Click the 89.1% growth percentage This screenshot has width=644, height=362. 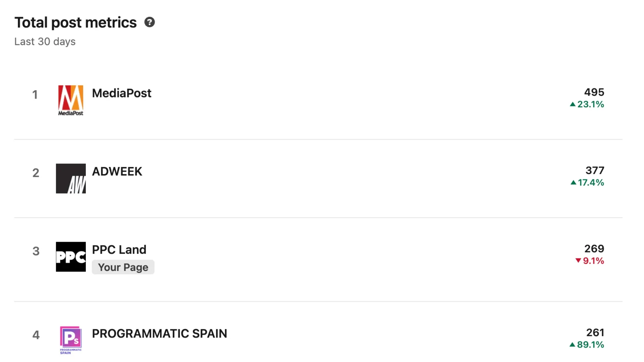coord(590,345)
